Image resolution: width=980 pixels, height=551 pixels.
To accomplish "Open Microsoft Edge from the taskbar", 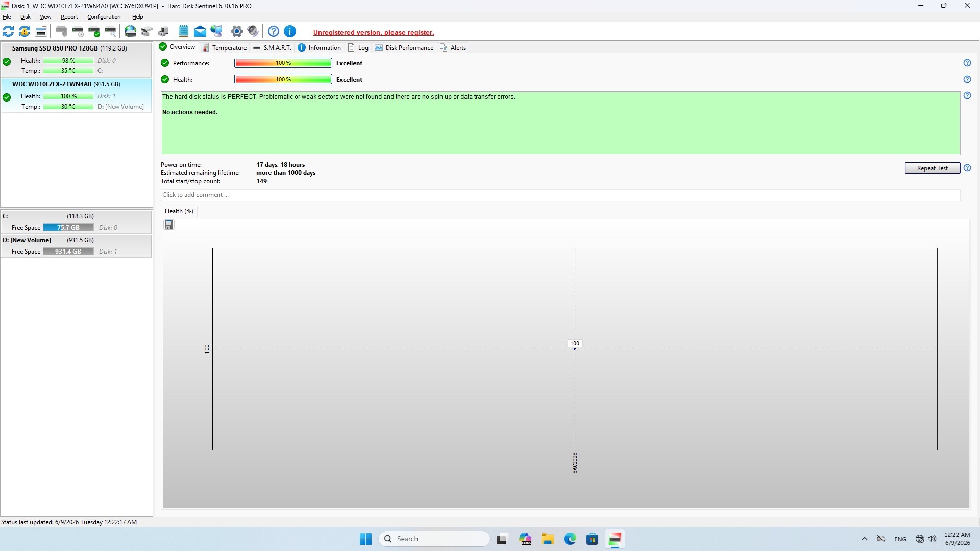I will click(570, 539).
